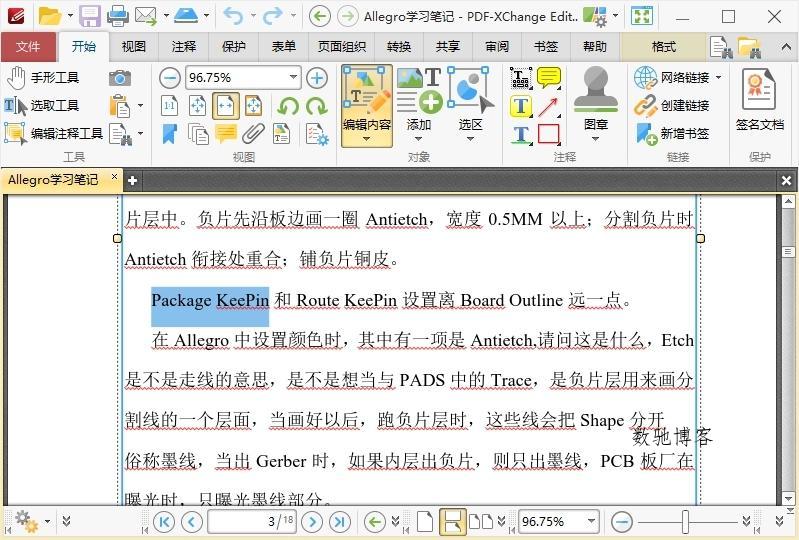Open the attachments paperclip icon
Viewport: 799px width, 540px height.
(253, 133)
